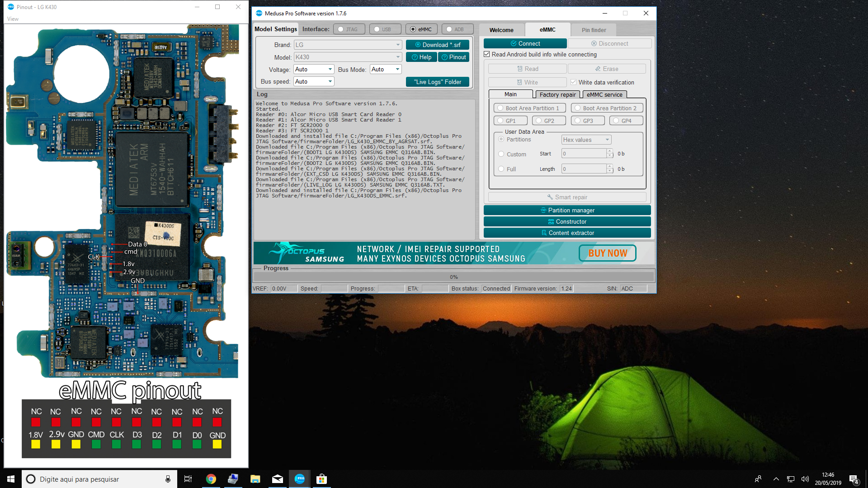Screen dimensions: 868x488
Task: Increase Start value with up stepper
Action: 610,151
